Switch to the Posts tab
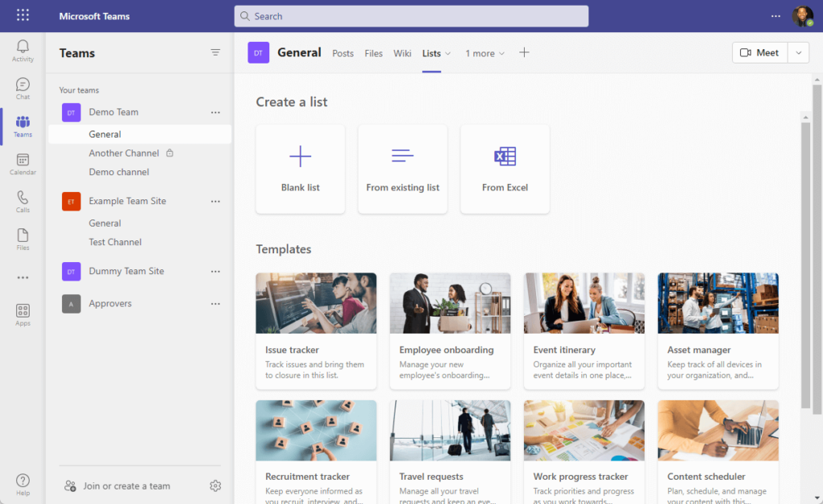Image resolution: width=823 pixels, height=504 pixels. 342,54
